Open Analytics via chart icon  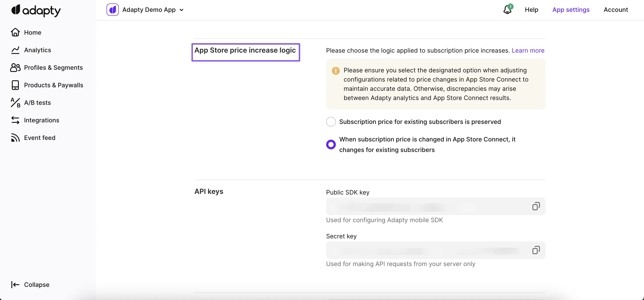tap(15, 50)
